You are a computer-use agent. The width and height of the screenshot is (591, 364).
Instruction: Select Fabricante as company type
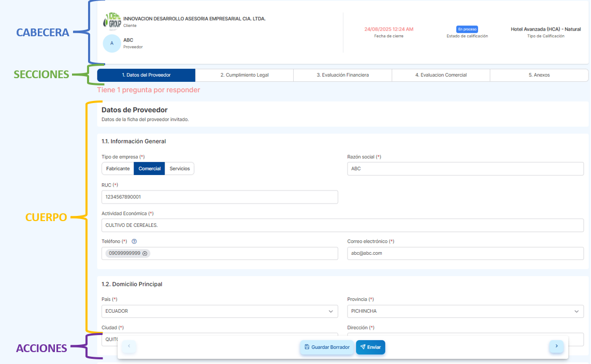[118, 169]
